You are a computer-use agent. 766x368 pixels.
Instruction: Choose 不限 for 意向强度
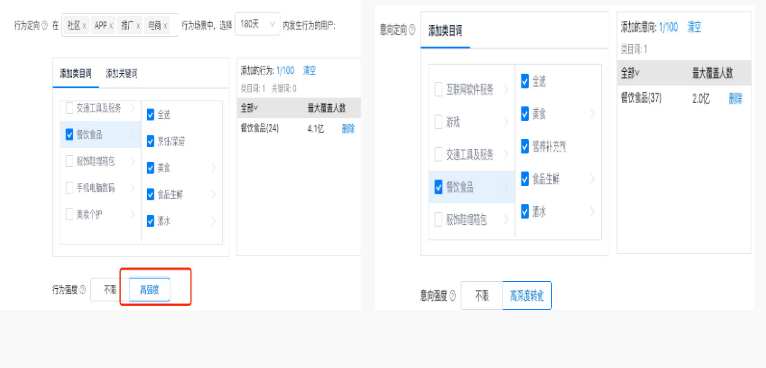point(482,296)
